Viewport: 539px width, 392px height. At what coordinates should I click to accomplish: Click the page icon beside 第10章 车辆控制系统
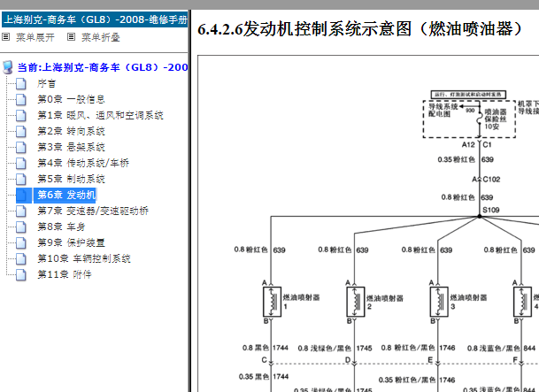coord(21,258)
